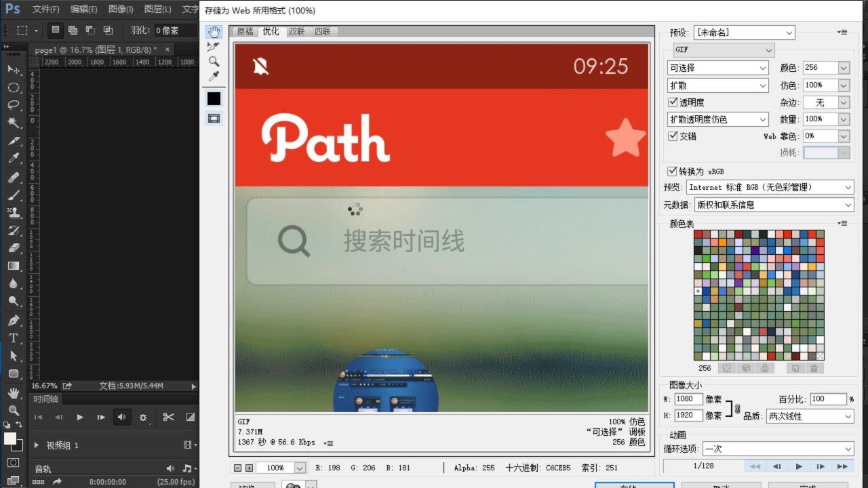The image size is (868, 488).
Task: Select the Lasso tool
Action: click(13, 105)
